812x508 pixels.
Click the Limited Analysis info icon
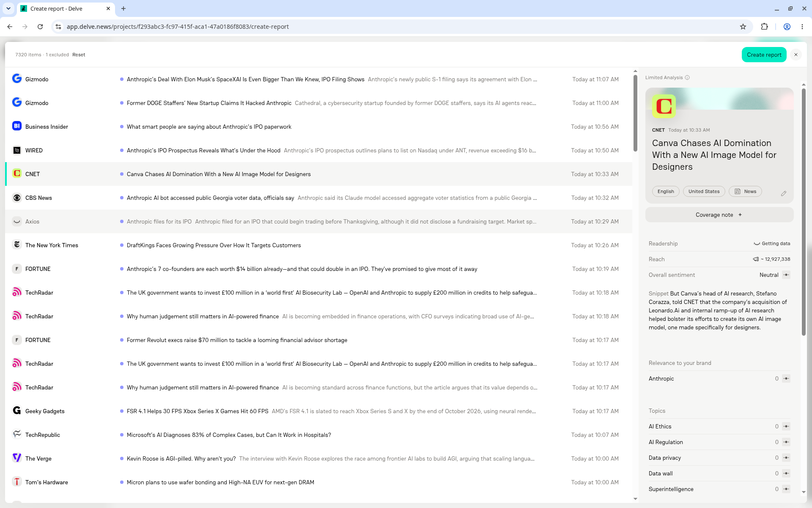pyautogui.click(x=687, y=77)
